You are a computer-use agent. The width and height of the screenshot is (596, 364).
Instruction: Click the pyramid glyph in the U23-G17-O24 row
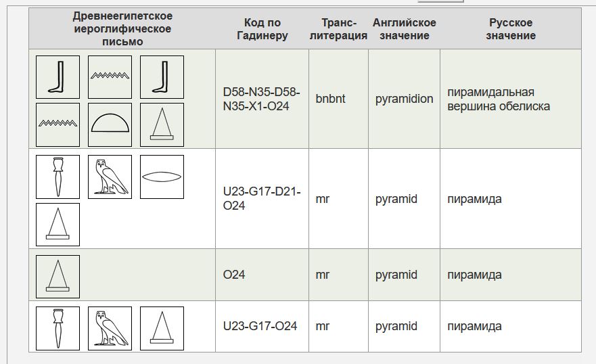162,328
